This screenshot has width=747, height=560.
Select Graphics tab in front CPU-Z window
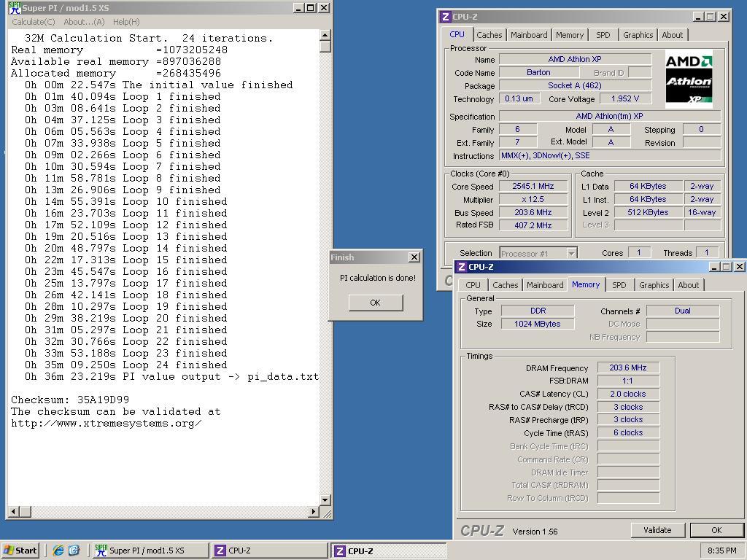[x=654, y=285]
